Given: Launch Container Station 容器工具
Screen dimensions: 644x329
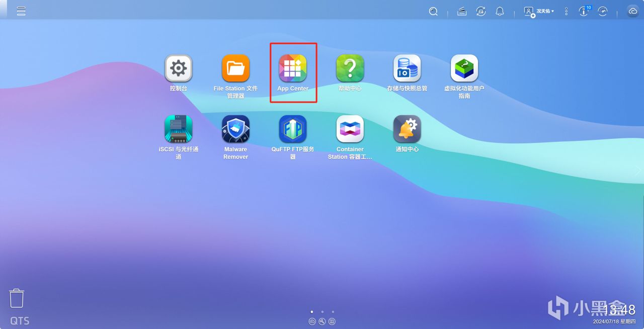Looking at the screenshot, I should click(350, 129).
